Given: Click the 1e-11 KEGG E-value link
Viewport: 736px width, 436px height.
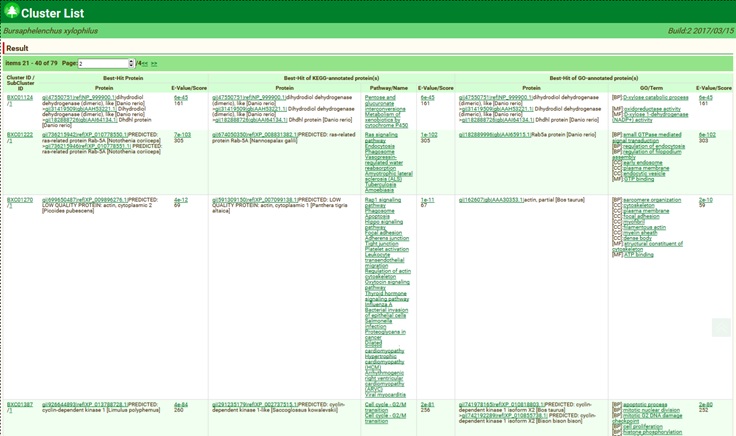Looking at the screenshot, I should tap(428, 200).
